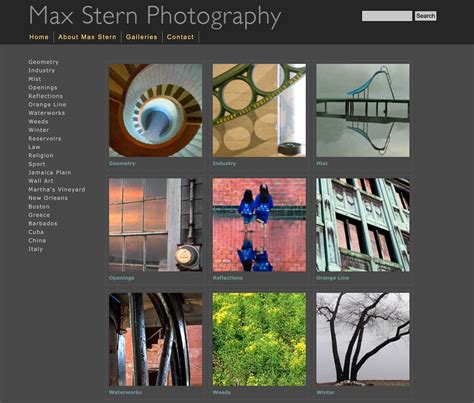Open the New Orleans gallery link

pos(48,198)
